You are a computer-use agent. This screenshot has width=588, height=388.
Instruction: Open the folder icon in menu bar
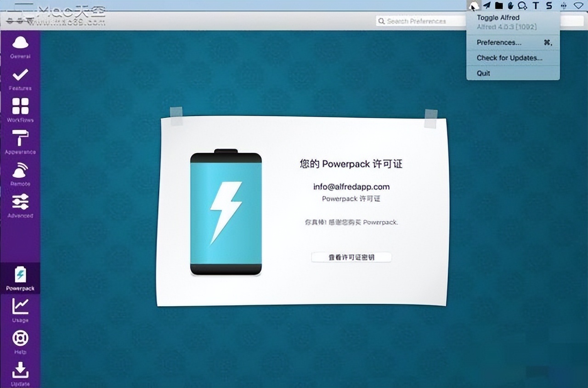pyautogui.click(x=498, y=6)
